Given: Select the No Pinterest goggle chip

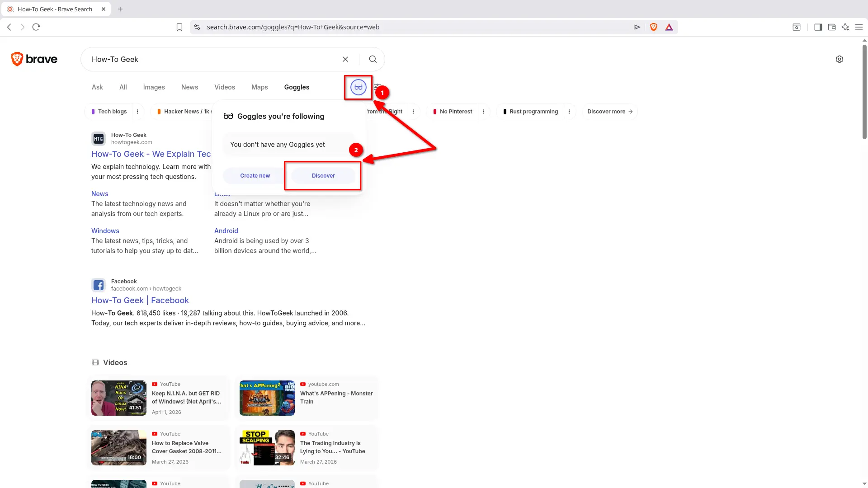Looking at the screenshot, I should [x=452, y=112].
